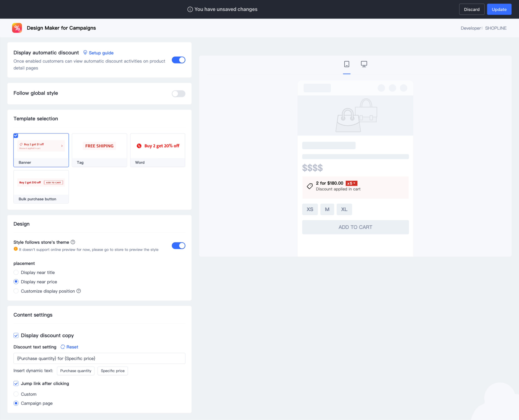
Task: Click the Discount text setting input field
Action: pyautogui.click(x=99, y=358)
